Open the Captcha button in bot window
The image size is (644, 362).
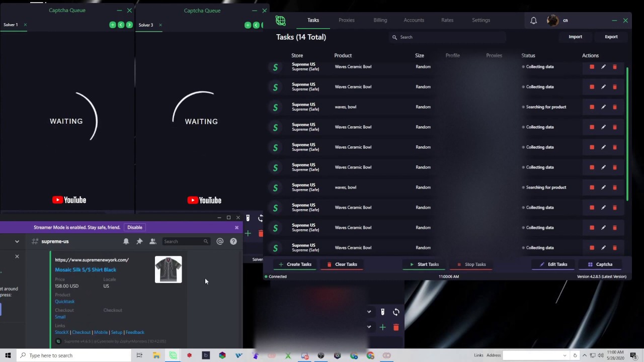pyautogui.click(x=600, y=264)
